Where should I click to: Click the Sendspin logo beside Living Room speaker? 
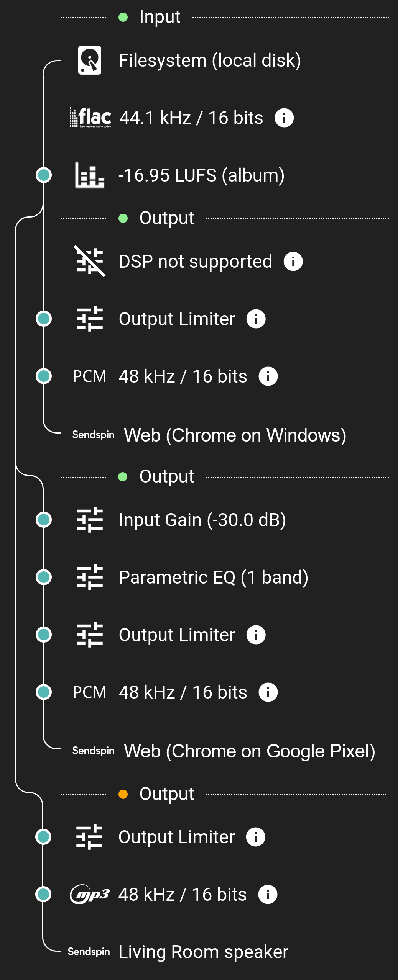(x=89, y=952)
